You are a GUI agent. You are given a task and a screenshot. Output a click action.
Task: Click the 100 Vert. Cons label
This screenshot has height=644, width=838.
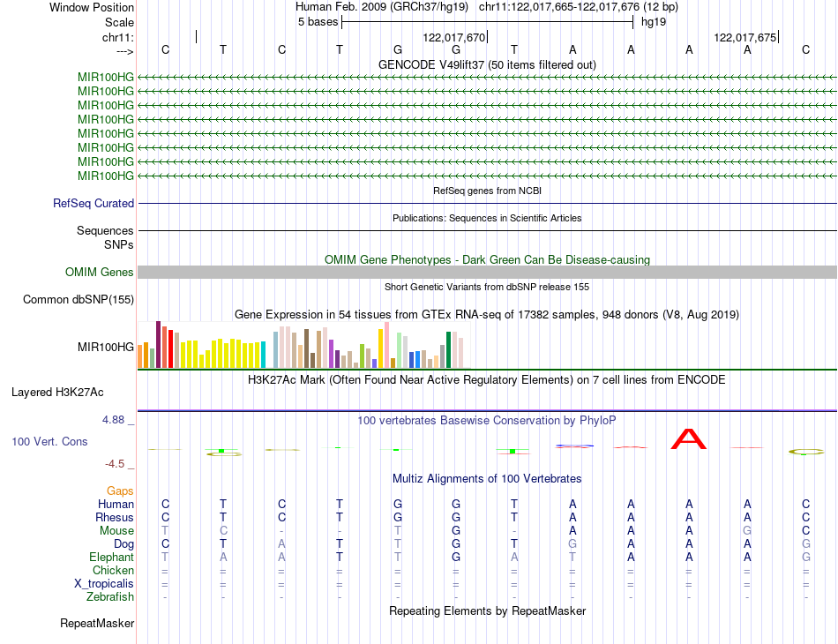49,441
